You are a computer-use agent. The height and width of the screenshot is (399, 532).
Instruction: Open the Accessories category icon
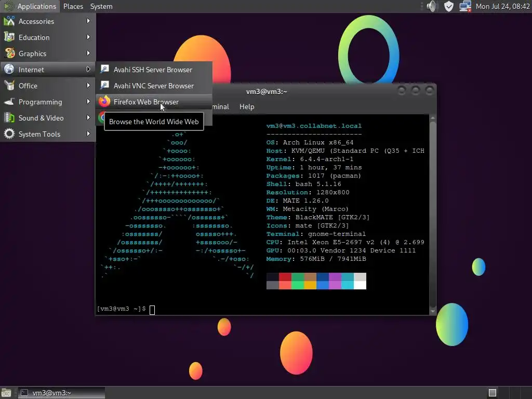pyautogui.click(x=9, y=21)
